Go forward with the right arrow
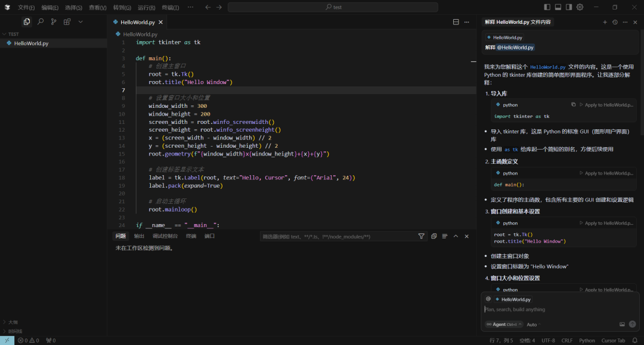Image resolution: width=644 pixels, height=345 pixels. [219, 7]
